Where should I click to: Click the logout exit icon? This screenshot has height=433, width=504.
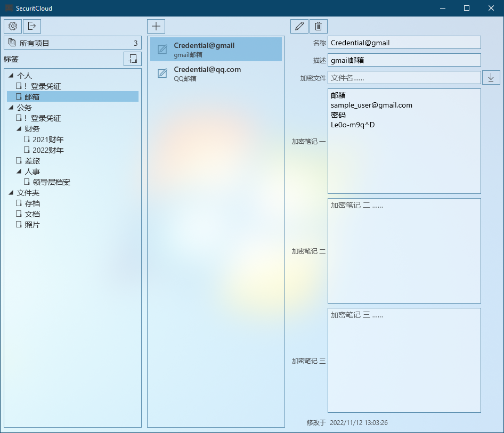[x=32, y=26]
